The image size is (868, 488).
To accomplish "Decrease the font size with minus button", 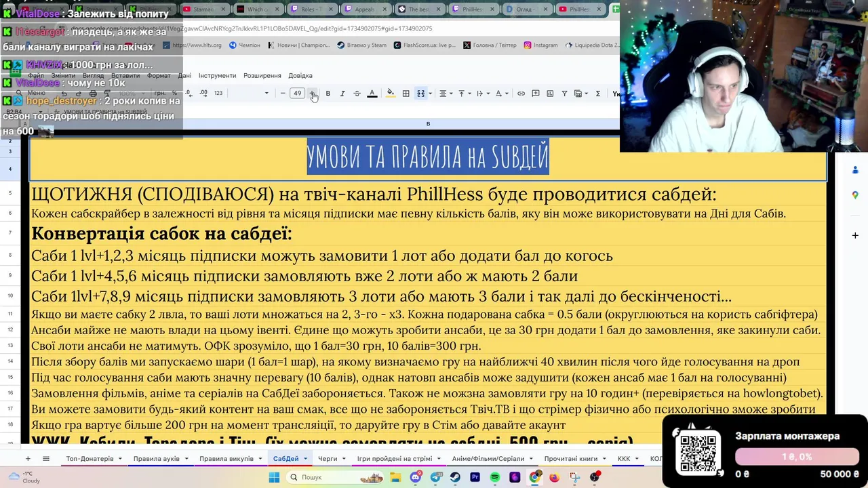I will [x=283, y=94].
